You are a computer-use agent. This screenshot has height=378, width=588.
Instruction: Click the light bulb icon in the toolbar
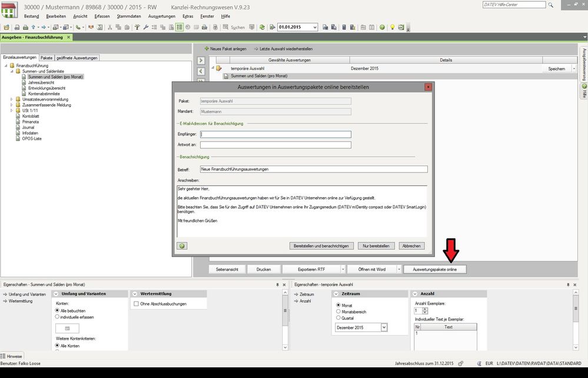click(392, 27)
